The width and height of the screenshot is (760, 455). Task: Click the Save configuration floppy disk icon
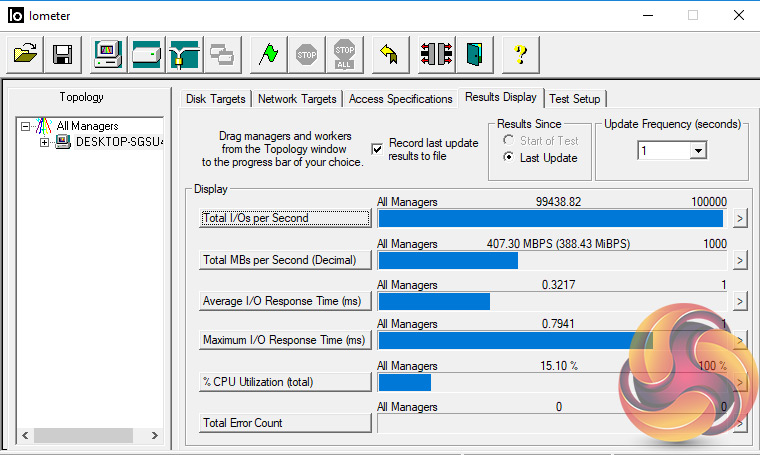(62, 54)
